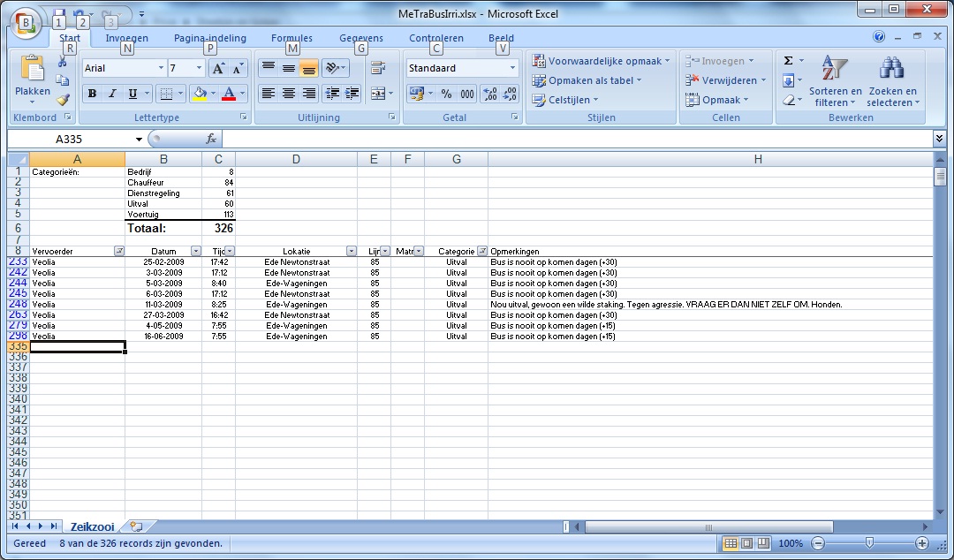Screen dimensions: 954x560
Task: Open Vervoerder column filter
Action: 119,251
